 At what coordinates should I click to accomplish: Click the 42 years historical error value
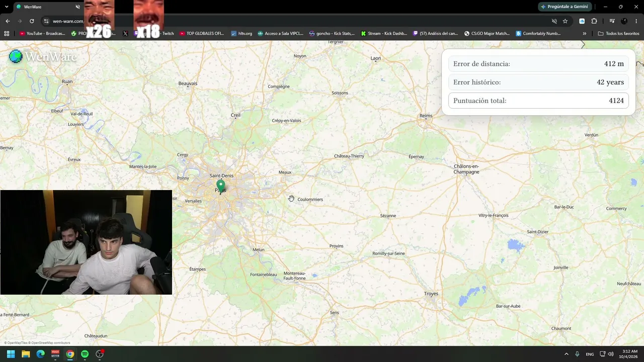610,82
